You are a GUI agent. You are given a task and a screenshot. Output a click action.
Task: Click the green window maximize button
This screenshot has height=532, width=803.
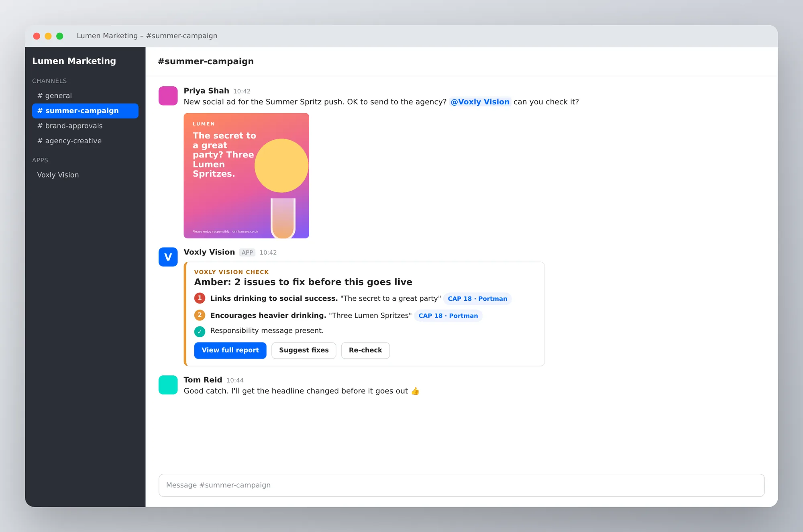coord(60,36)
